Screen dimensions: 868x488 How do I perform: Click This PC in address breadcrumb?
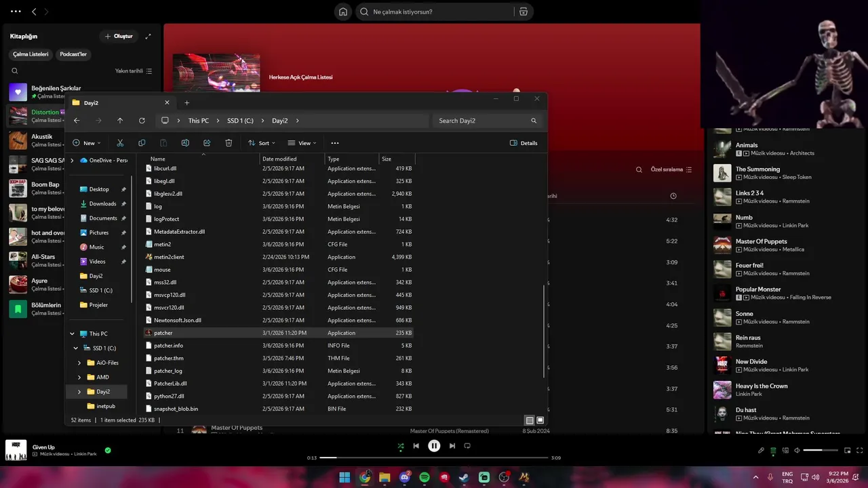[199, 121]
